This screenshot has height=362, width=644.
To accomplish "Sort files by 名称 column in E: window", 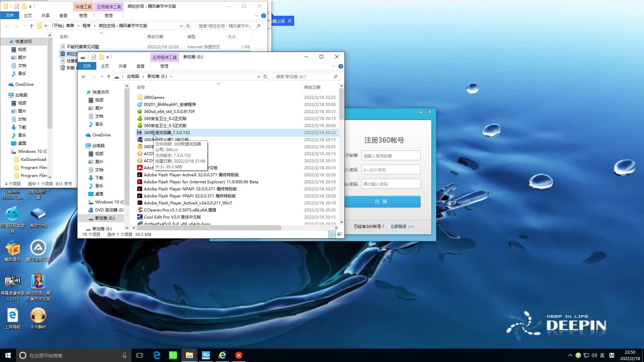I will click(x=141, y=87).
